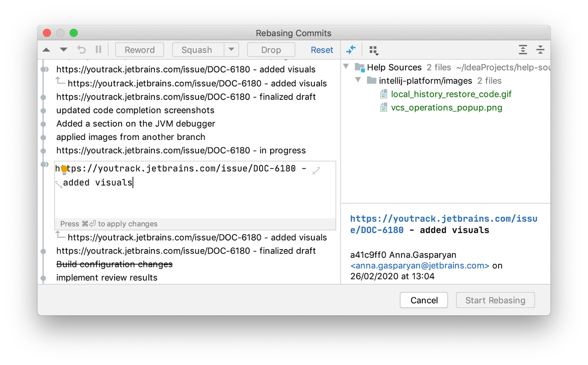Collapse all entries using the collapse-all icon
The height and width of the screenshot is (365, 588).
coord(540,49)
